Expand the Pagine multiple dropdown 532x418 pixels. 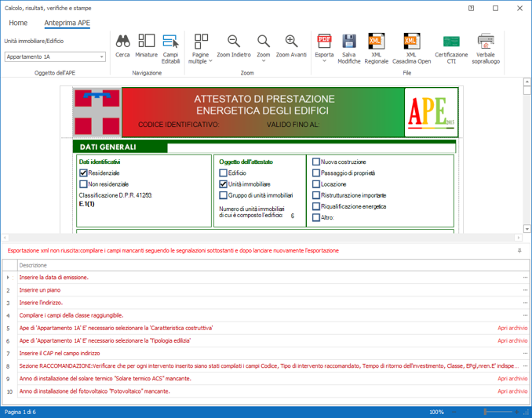click(202, 61)
